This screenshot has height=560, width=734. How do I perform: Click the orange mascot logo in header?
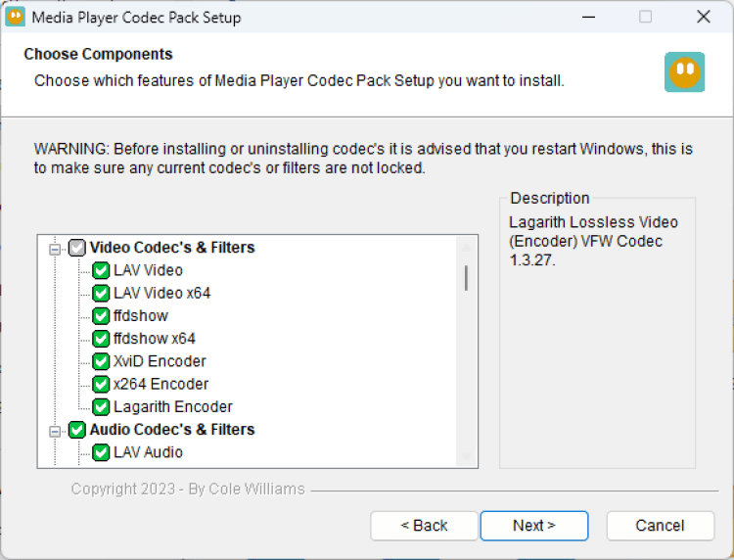pyautogui.click(x=684, y=72)
